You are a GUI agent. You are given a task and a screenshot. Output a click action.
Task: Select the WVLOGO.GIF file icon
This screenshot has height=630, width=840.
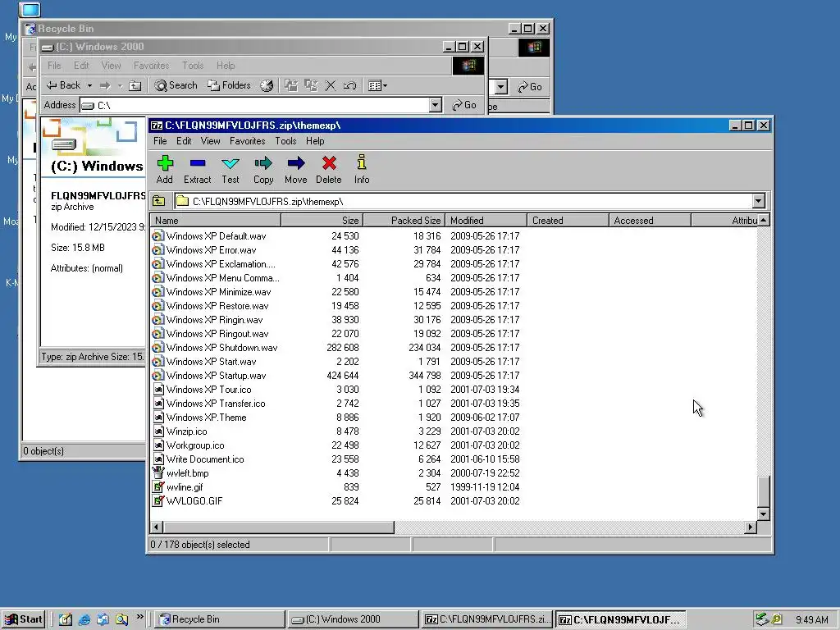pyautogui.click(x=157, y=501)
